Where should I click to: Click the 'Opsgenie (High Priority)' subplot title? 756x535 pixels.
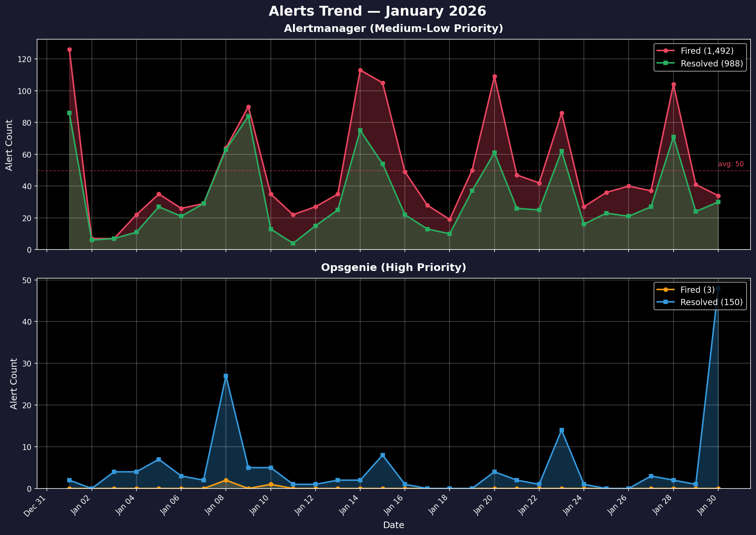[393, 268]
